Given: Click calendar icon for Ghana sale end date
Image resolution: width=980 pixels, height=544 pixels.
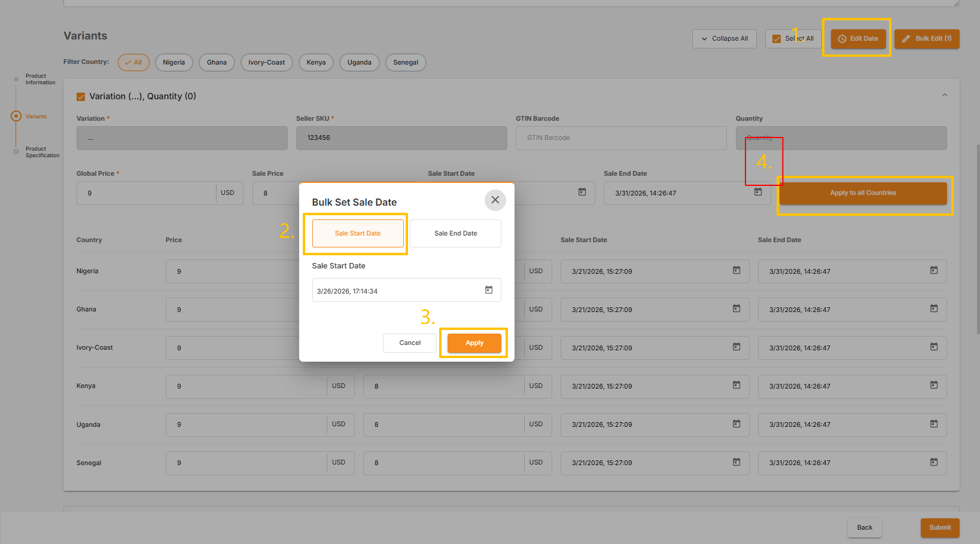Looking at the screenshot, I should 933,309.
